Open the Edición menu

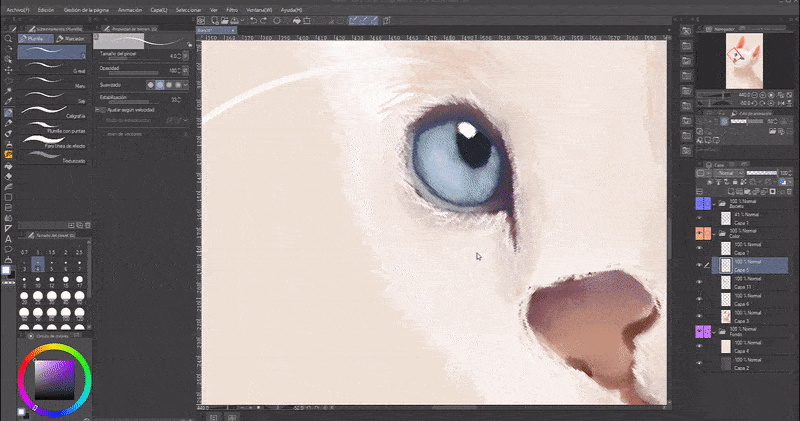(x=45, y=10)
